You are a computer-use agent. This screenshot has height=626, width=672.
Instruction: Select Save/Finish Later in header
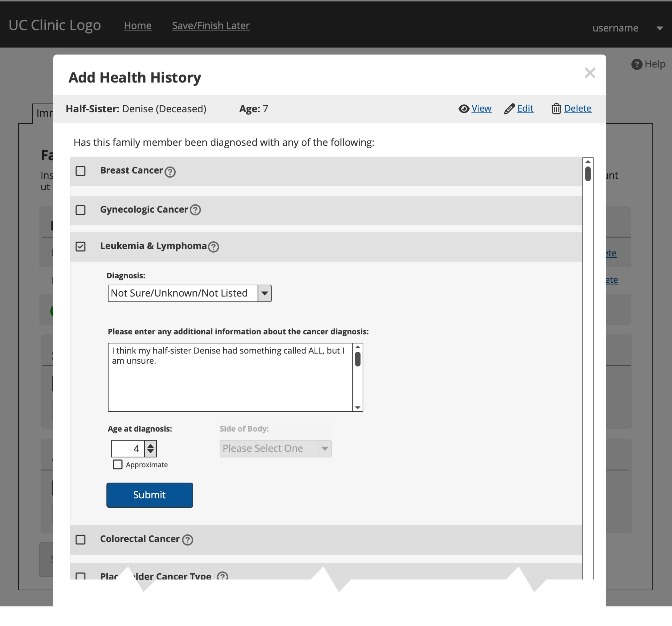(211, 25)
